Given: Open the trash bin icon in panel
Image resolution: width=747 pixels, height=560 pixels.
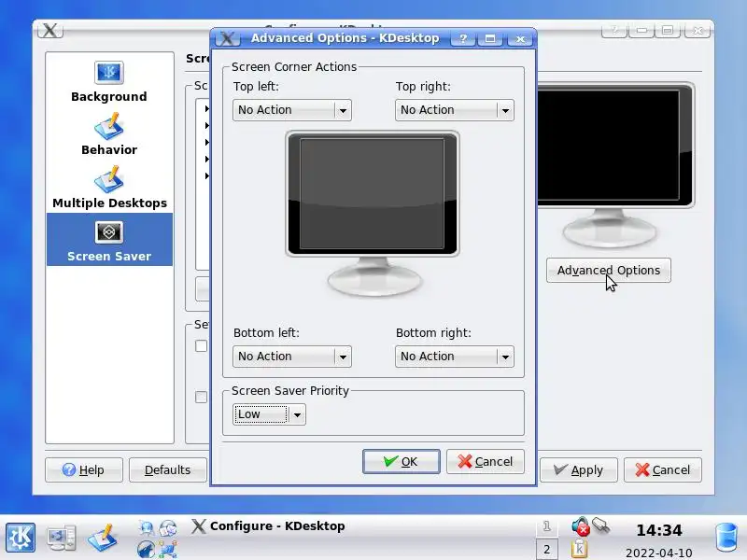Looking at the screenshot, I should point(727,538).
